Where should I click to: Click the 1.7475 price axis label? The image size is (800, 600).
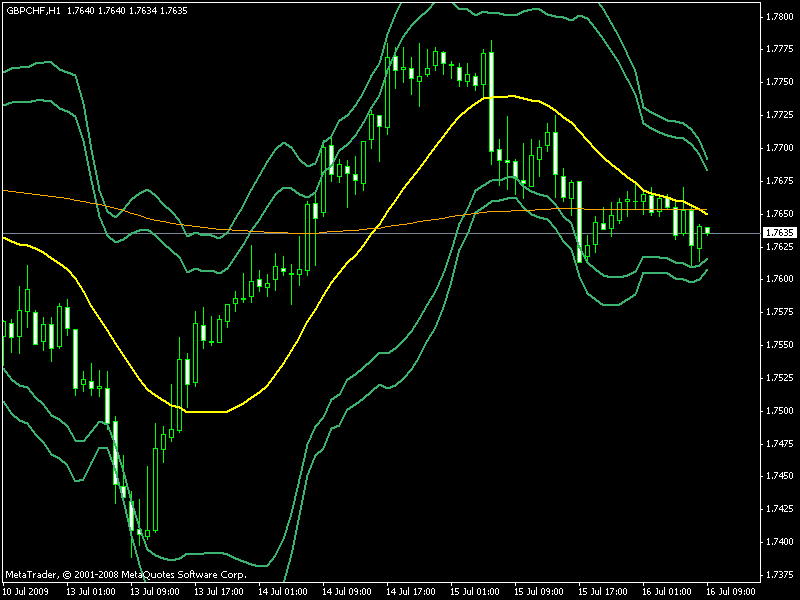(x=780, y=443)
